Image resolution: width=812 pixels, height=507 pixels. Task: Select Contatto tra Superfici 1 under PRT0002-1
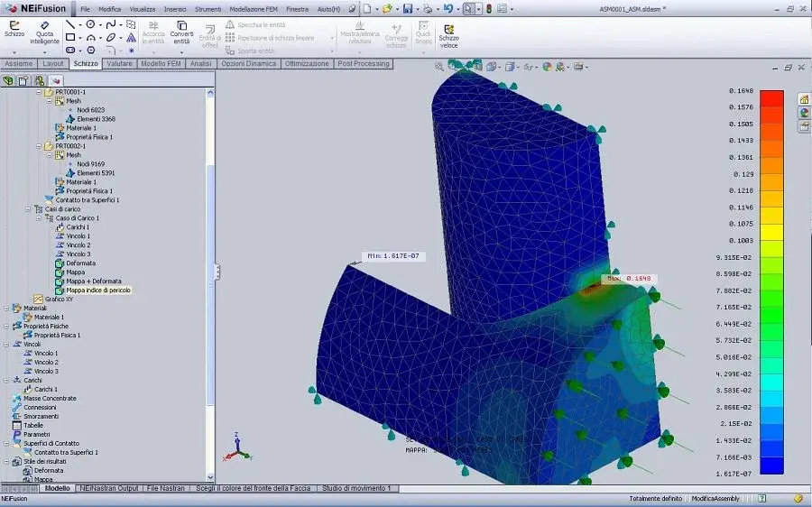(88, 200)
